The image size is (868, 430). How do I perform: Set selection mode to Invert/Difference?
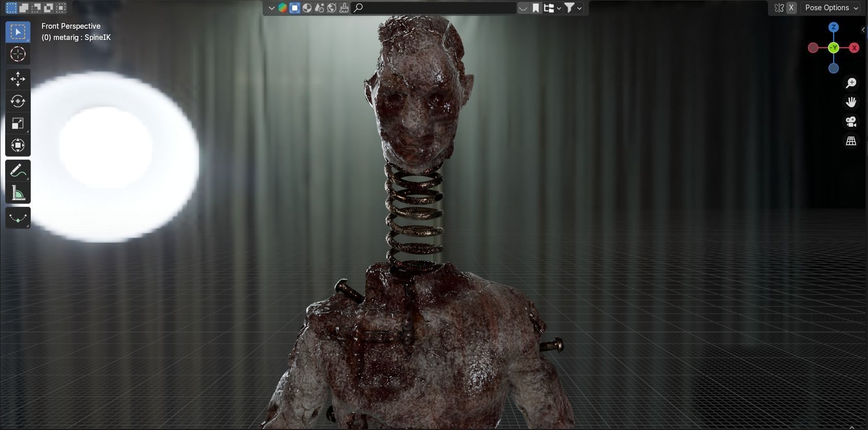48,8
